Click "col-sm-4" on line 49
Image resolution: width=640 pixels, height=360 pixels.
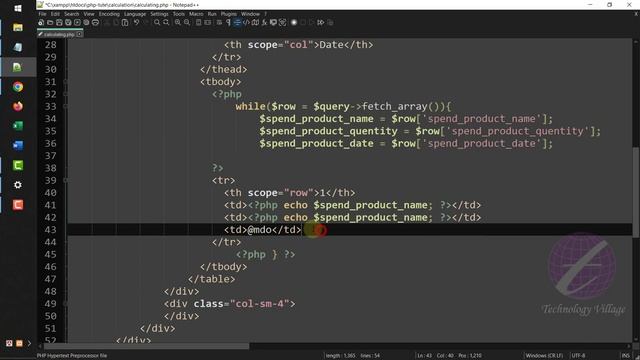click(x=260, y=304)
